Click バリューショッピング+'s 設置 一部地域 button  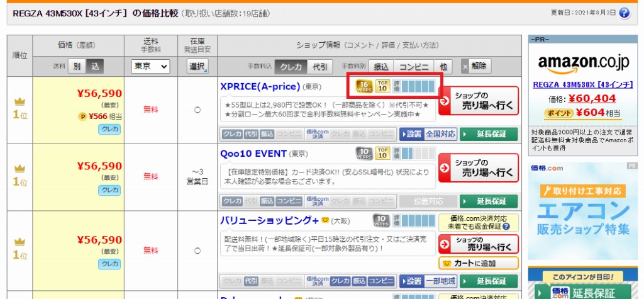click(428, 281)
